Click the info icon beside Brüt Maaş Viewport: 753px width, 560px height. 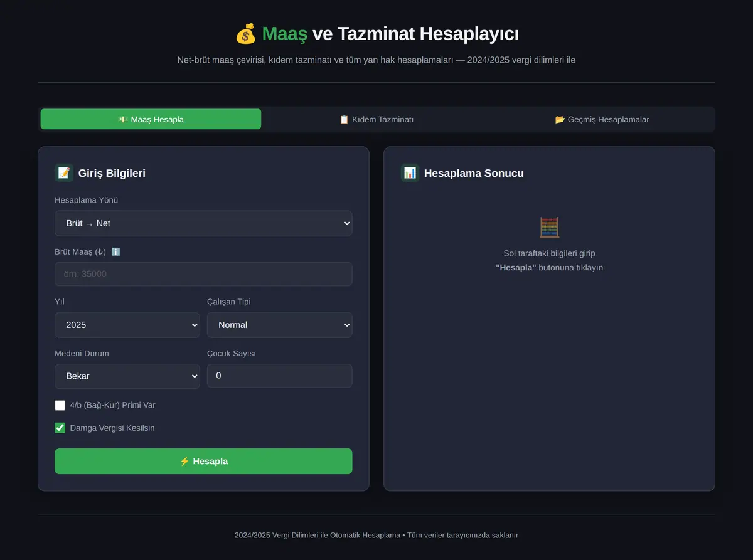tap(115, 251)
